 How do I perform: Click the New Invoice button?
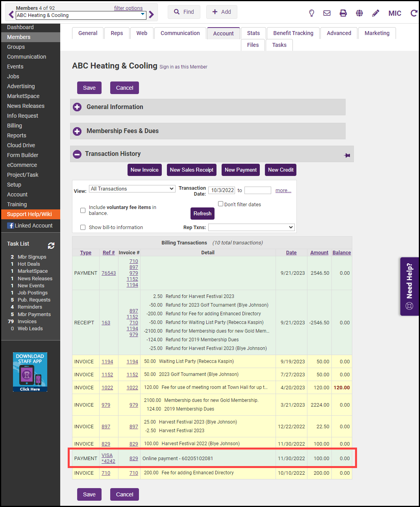coord(144,170)
